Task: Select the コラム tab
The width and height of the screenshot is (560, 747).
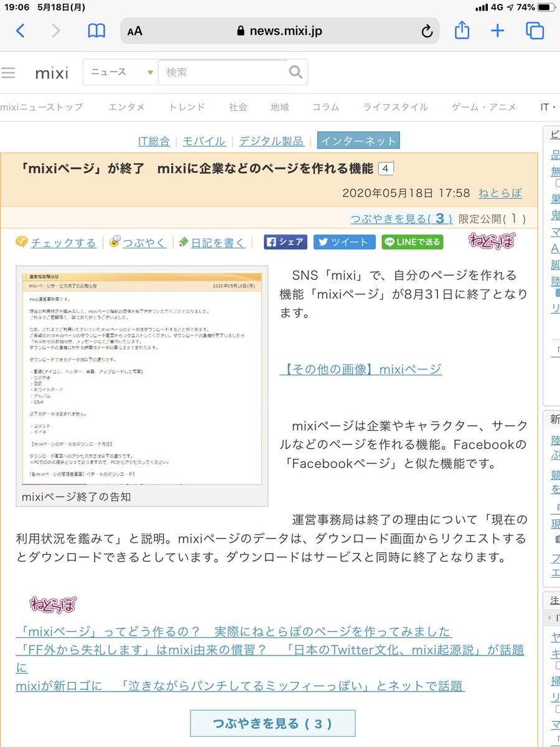Action: point(326,107)
